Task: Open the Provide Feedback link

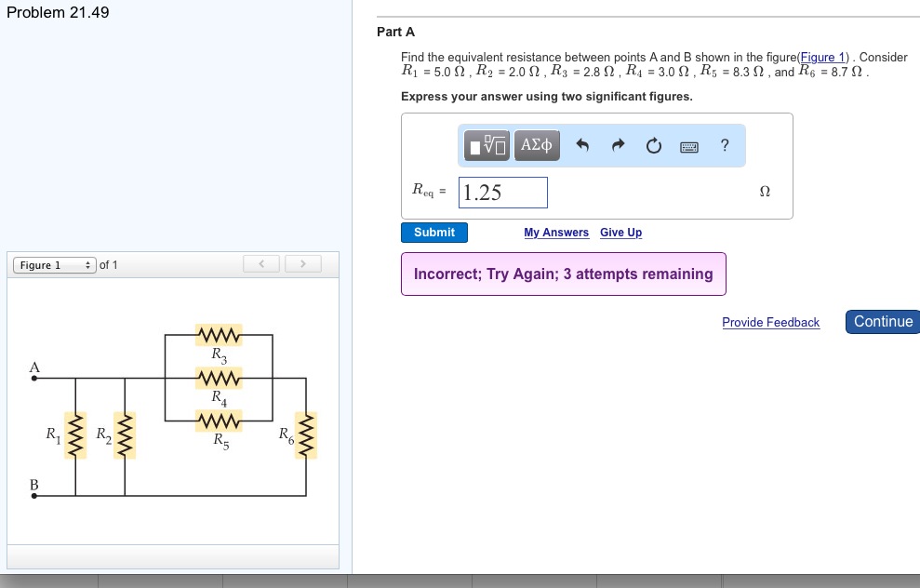Action: click(770, 322)
